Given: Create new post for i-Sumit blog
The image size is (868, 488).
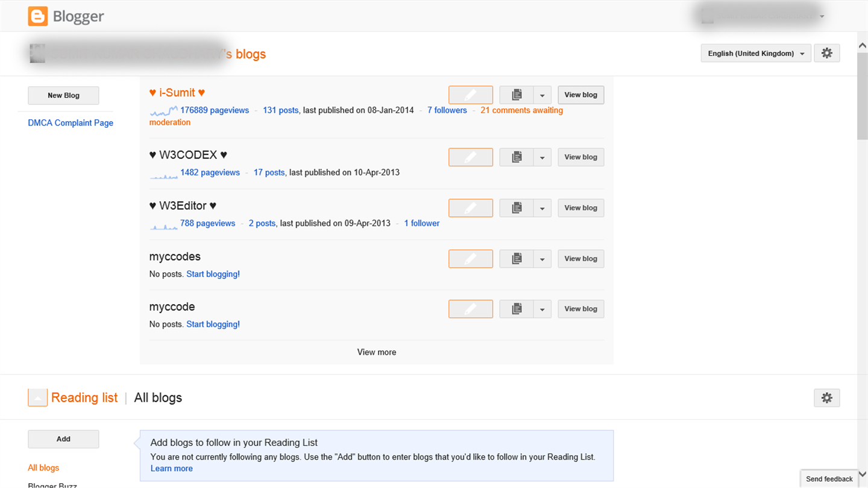Looking at the screenshot, I should (x=470, y=95).
